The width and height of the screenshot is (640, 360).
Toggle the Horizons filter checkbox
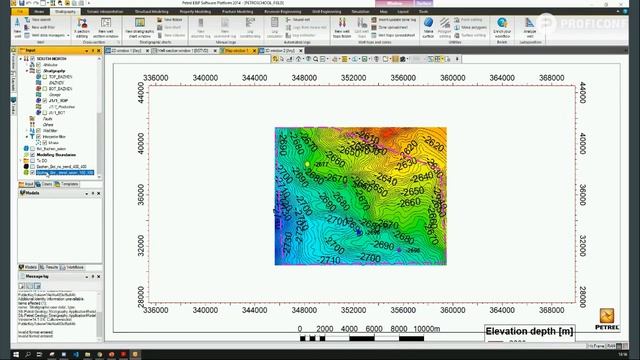pyautogui.click(x=38, y=137)
